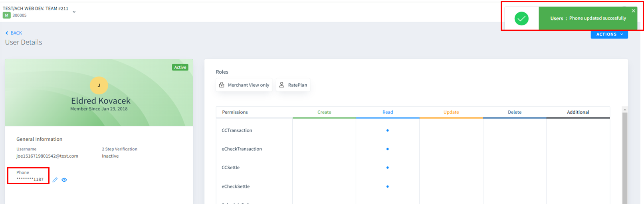
Task: Click the username joe1516719801542@test.com
Action: click(x=47, y=156)
